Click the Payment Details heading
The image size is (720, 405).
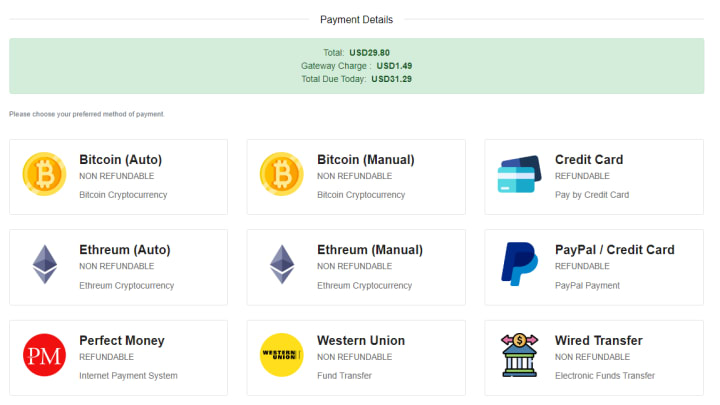(356, 19)
